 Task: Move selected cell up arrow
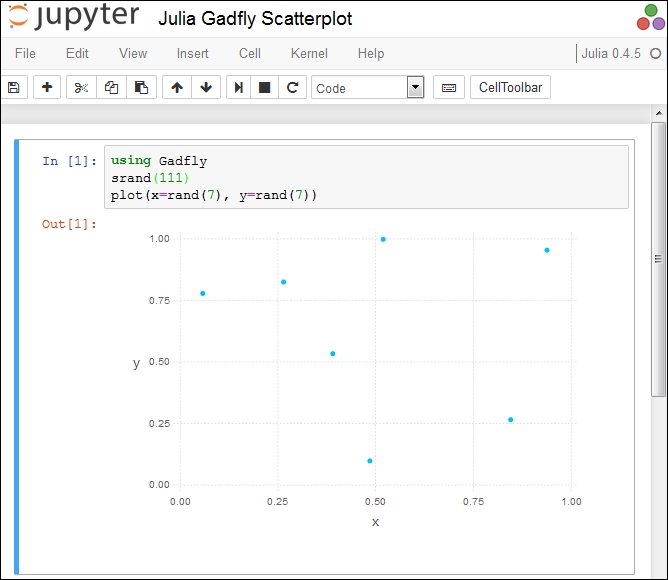click(x=177, y=87)
